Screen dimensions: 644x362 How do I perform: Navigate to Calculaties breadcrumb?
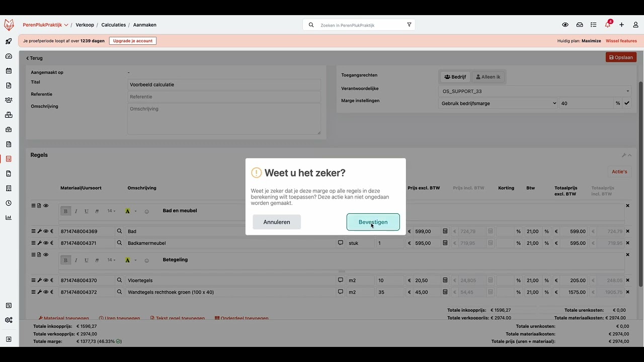tap(114, 25)
